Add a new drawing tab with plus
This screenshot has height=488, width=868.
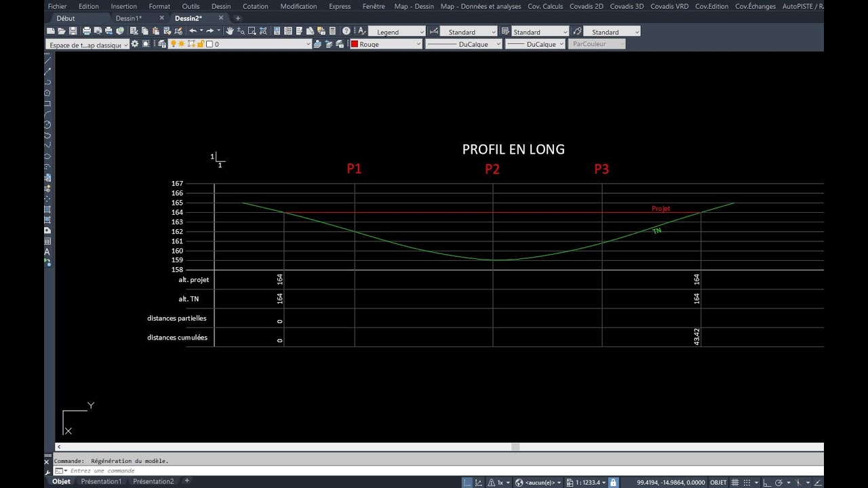click(x=237, y=18)
